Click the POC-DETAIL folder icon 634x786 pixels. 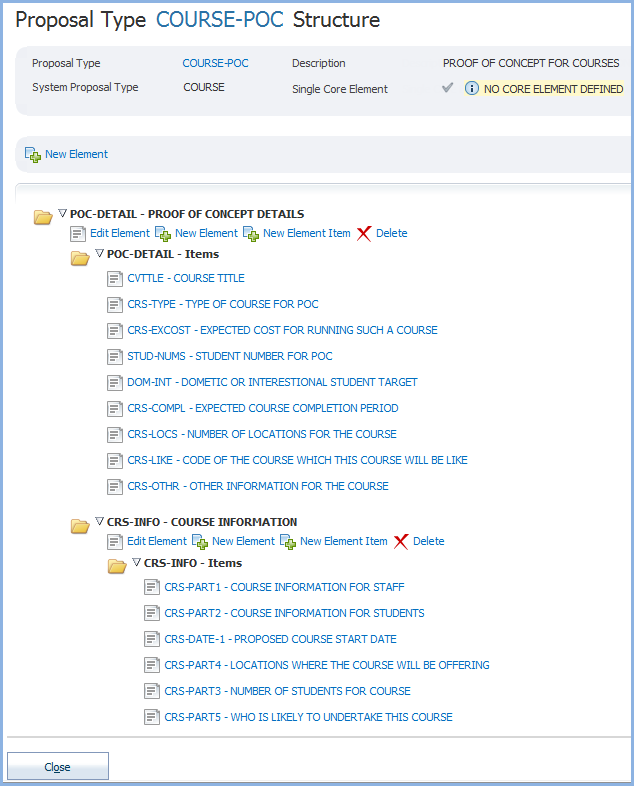click(x=43, y=216)
